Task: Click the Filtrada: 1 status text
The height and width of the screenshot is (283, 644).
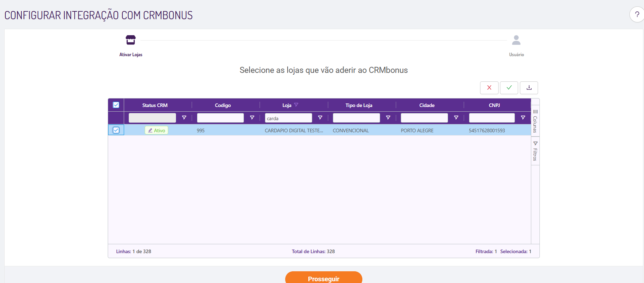Action: pyautogui.click(x=486, y=251)
